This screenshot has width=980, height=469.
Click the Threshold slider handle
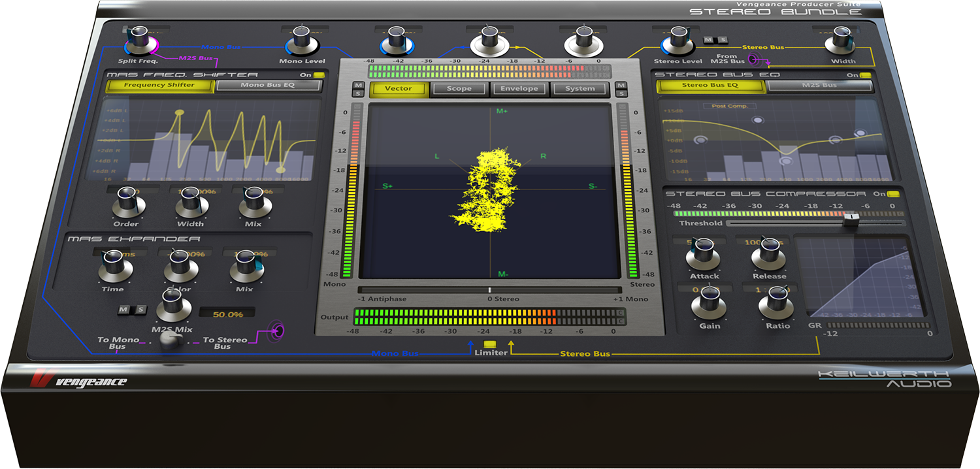click(x=851, y=219)
